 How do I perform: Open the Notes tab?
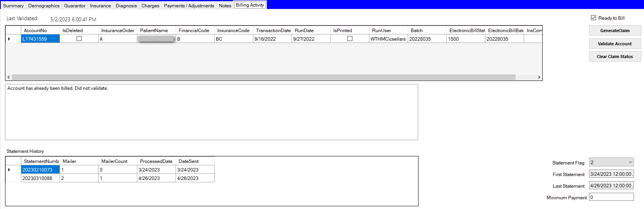pos(225,5)
